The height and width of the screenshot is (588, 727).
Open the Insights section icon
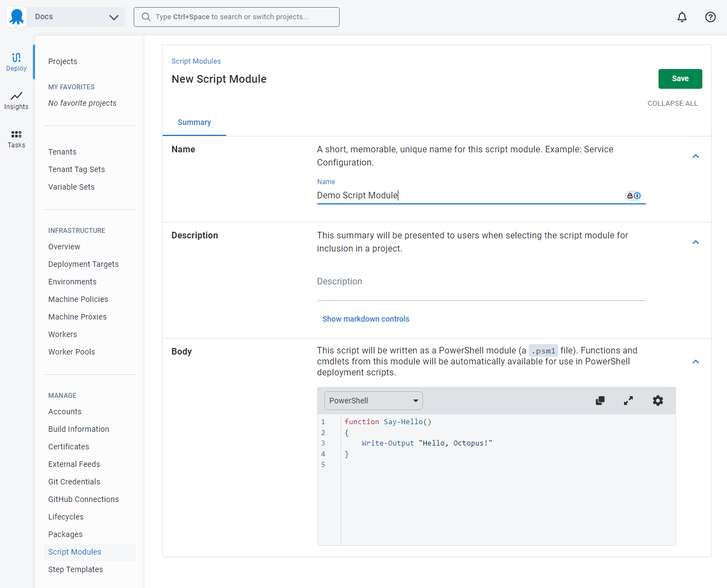point(16,101)
